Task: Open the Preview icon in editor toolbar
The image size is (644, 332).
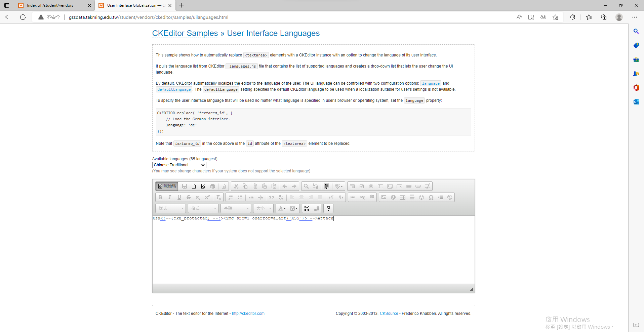Action: pos(203,186)
